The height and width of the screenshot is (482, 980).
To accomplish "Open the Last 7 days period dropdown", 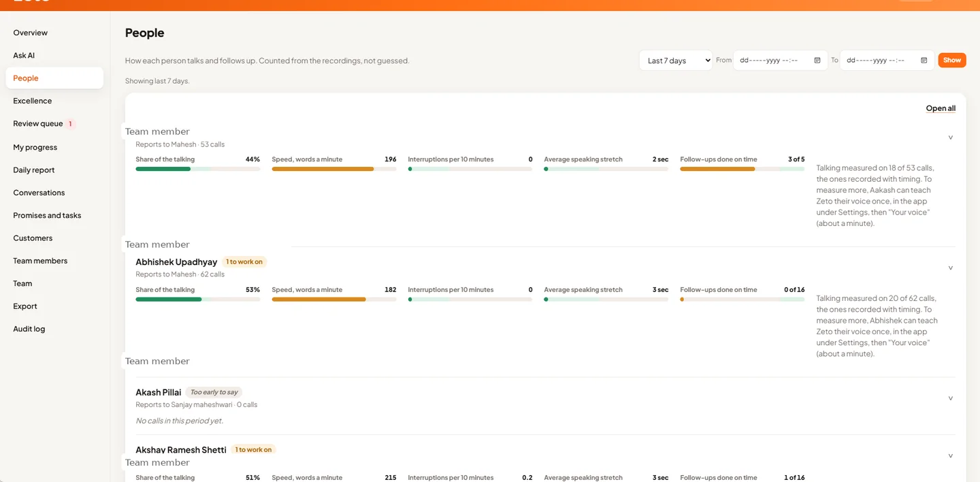I will (x=676, y=61).
